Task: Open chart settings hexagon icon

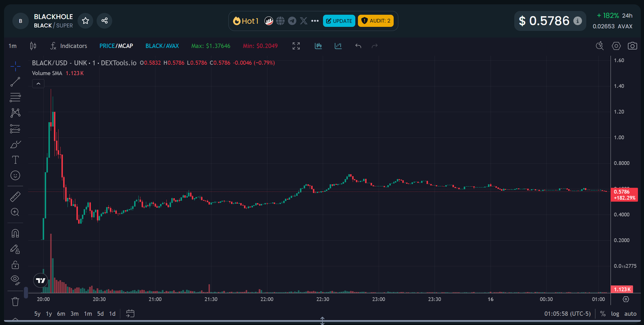Action: coord(617,46)
